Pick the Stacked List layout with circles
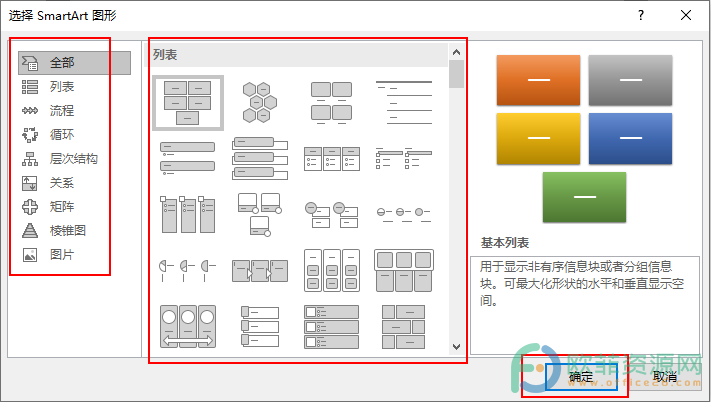Screen dimensions: 711x402 click(x=331, y=214)
